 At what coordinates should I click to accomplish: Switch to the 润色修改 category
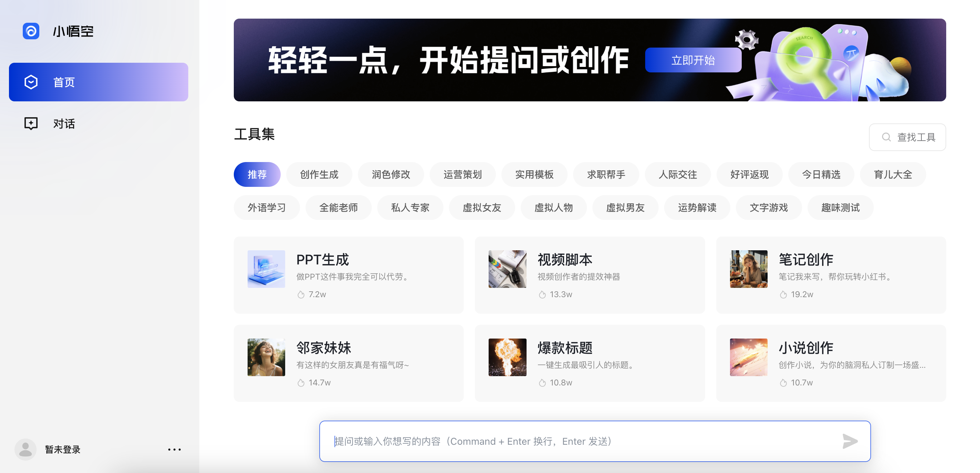(x=391, y=174)
